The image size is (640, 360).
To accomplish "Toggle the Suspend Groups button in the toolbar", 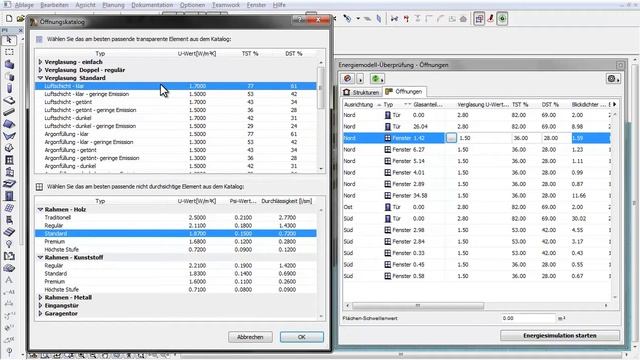I will (x=479, y=18).
